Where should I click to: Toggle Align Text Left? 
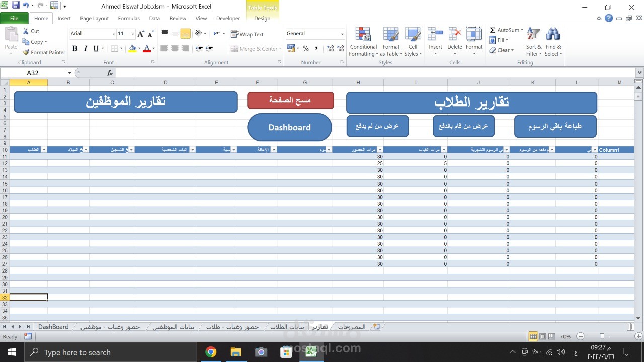tap(165, 49)
